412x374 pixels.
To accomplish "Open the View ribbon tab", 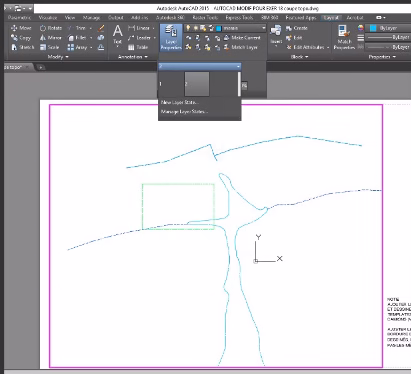I will [x=70, y=17].
